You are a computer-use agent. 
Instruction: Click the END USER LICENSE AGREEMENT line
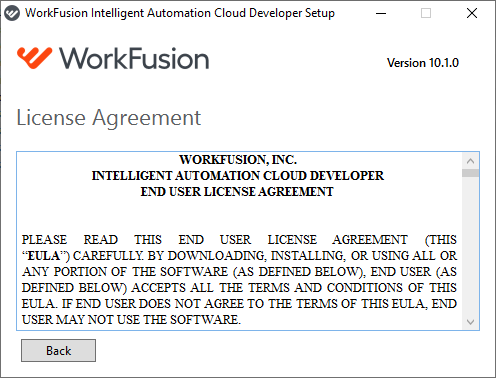[237, 192]
